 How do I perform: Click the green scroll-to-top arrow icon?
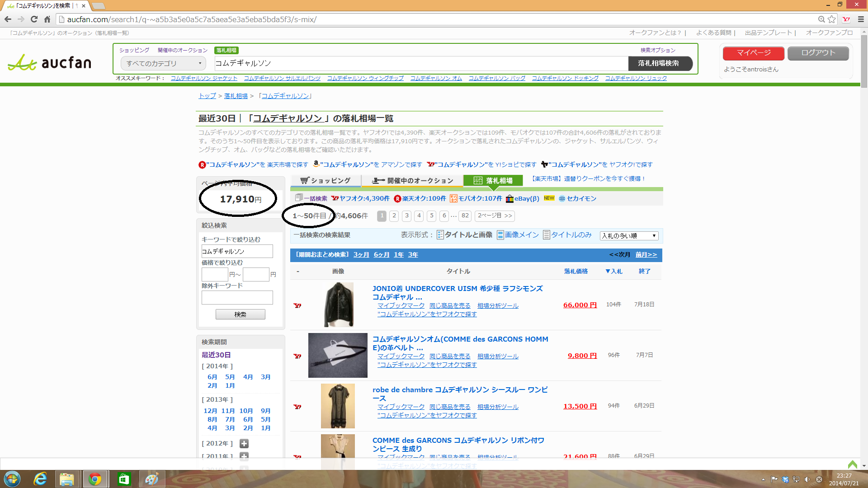pos(852,464)
